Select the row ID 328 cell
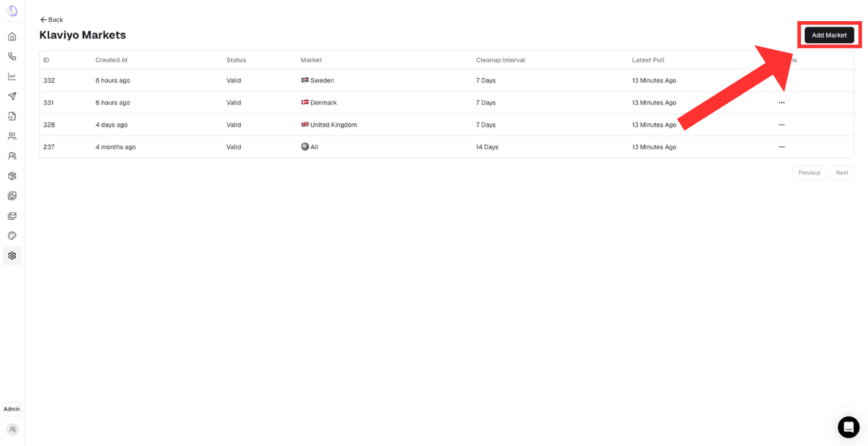 (x=49, y=125)
